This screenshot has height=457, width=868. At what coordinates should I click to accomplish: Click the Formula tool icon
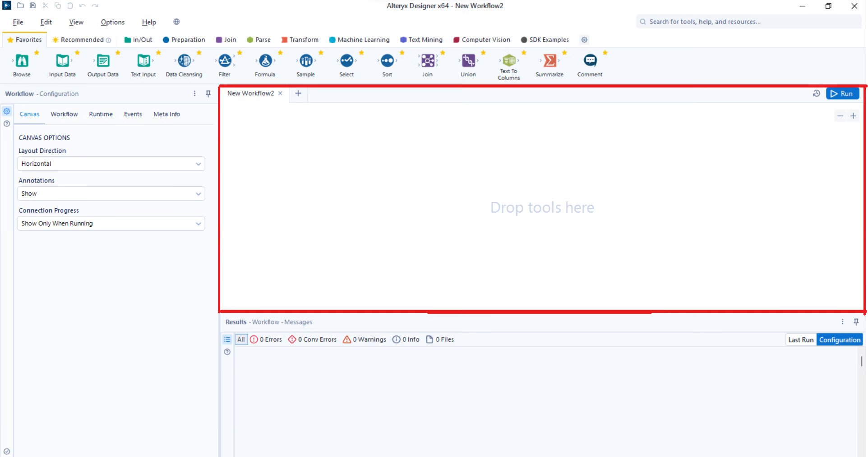pos(265,61)
